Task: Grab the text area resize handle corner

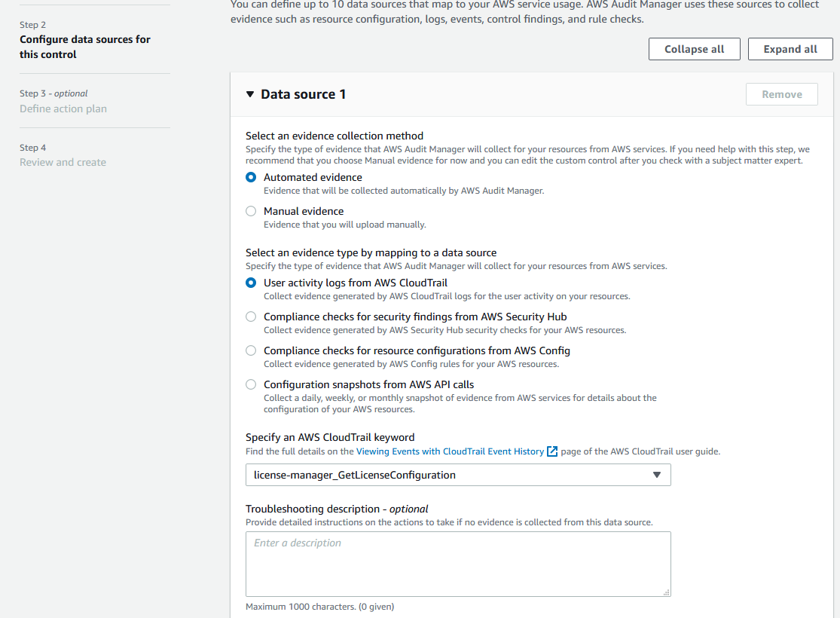Action: click(667, 592)
